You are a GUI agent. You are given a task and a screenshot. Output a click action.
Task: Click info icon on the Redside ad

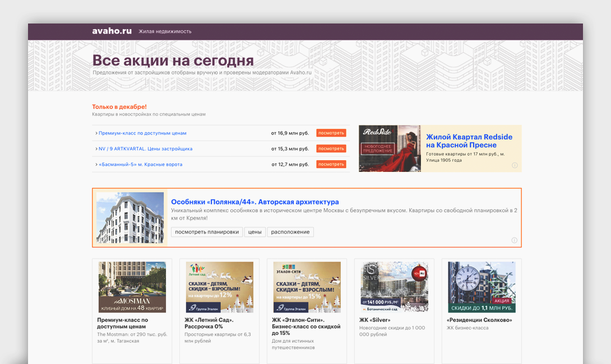(x=515, y=165)
